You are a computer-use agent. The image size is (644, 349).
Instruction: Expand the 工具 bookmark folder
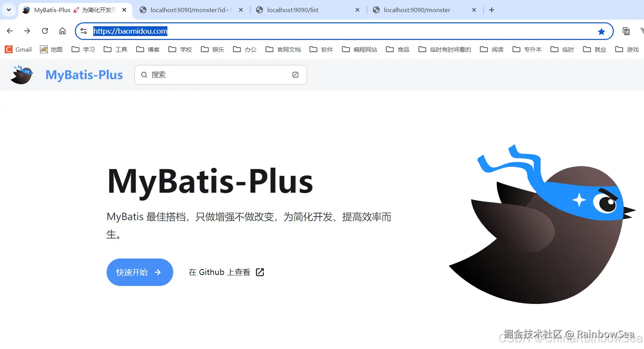click(115, 49)
